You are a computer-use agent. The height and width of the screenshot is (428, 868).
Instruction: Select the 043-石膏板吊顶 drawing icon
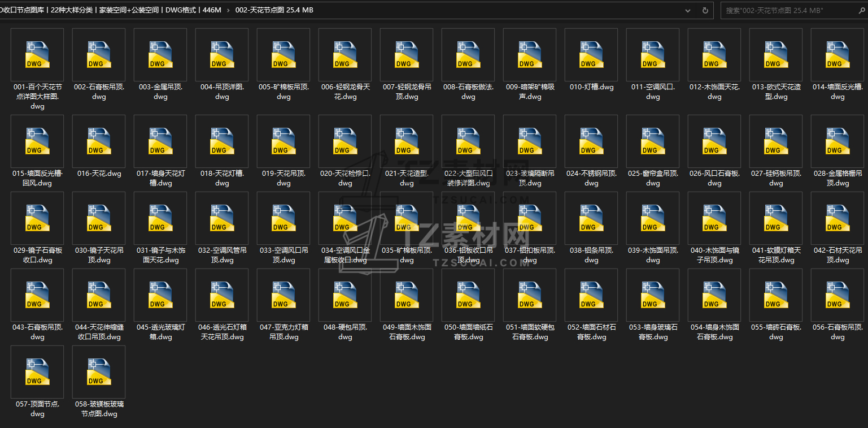(37, 295)
